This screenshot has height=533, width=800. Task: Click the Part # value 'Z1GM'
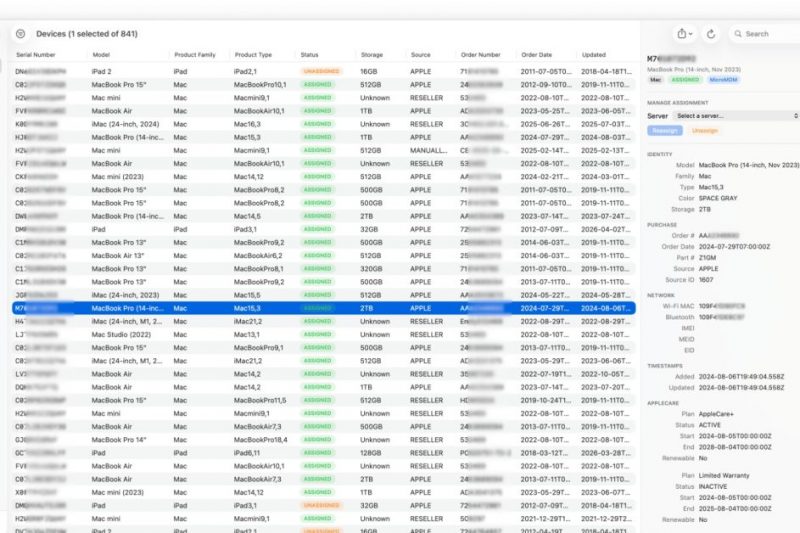pos(707,258)
